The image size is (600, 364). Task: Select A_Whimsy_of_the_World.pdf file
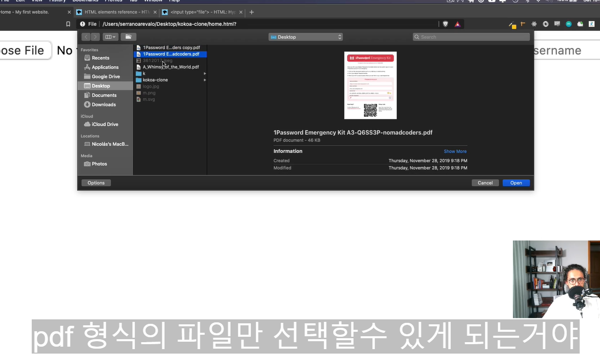(x=170, y=67)
